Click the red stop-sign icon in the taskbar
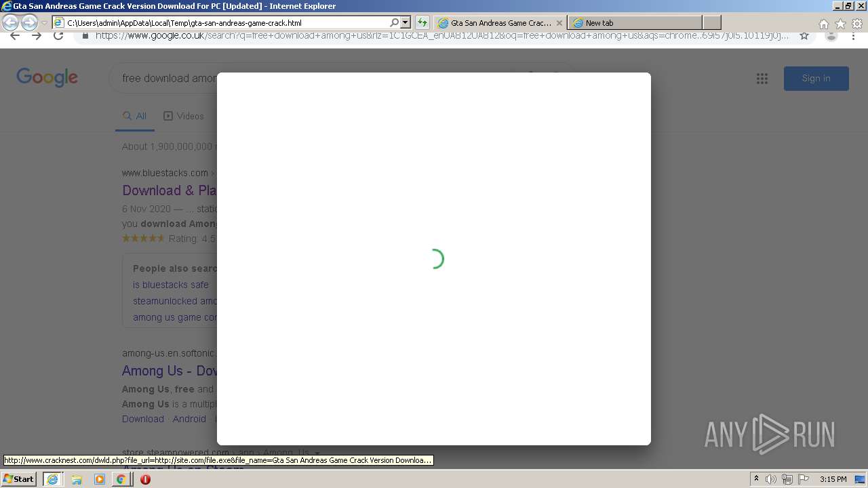The image size is (868, 488). point(145,479)
